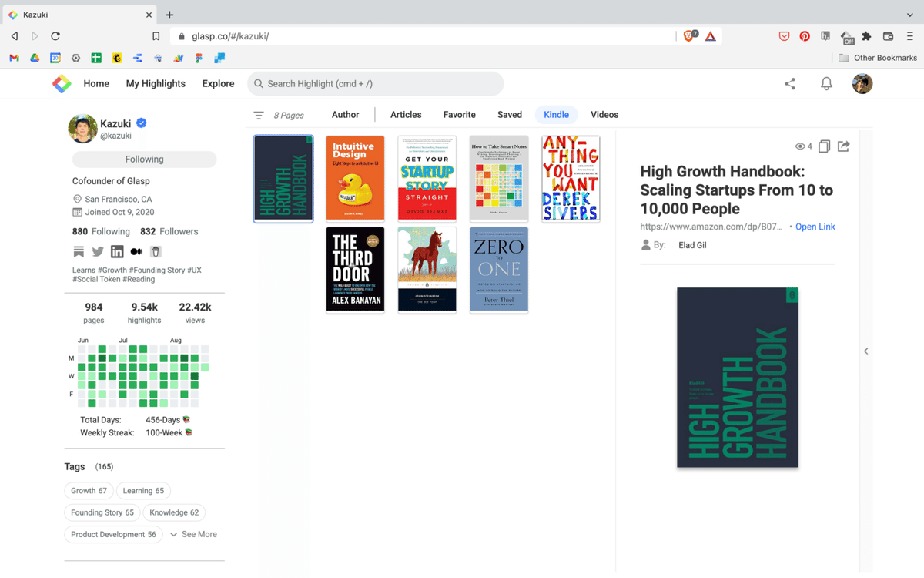Select the Kindle tab
This screenshot has width=924, height=578.
(556, 115)
